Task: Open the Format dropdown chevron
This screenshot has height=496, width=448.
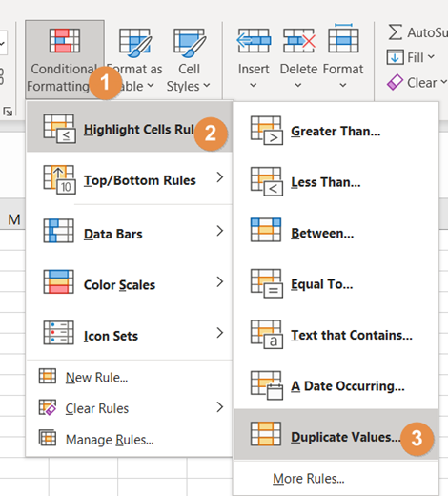Action: (343, 85)
